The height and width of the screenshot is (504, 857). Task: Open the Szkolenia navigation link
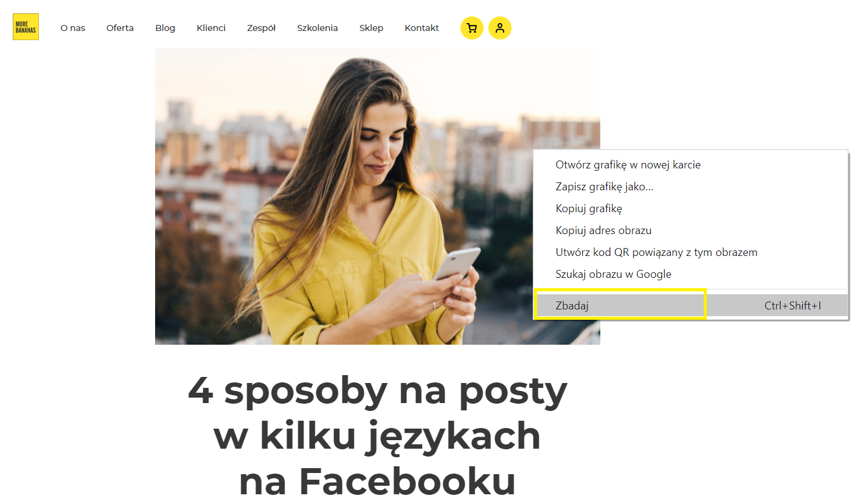pos(317,28)
